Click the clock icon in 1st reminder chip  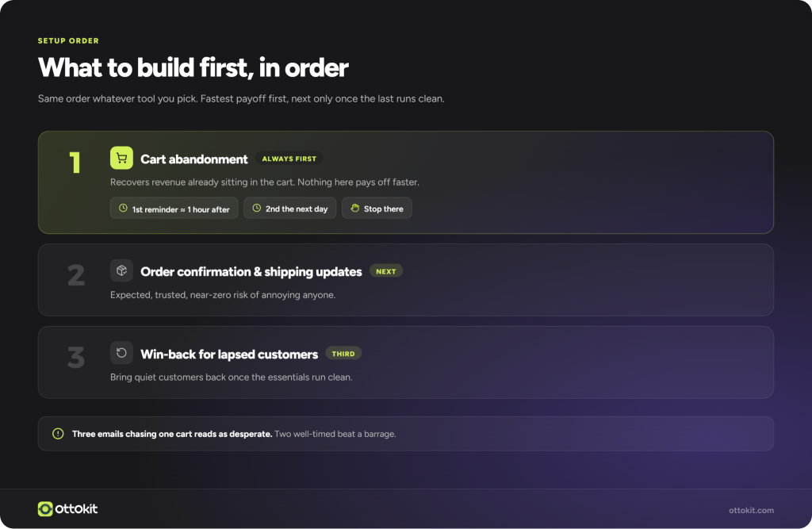123,209
